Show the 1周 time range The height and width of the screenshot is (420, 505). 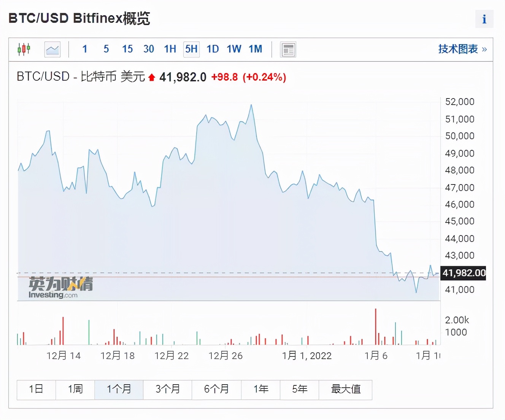(75, 389)
